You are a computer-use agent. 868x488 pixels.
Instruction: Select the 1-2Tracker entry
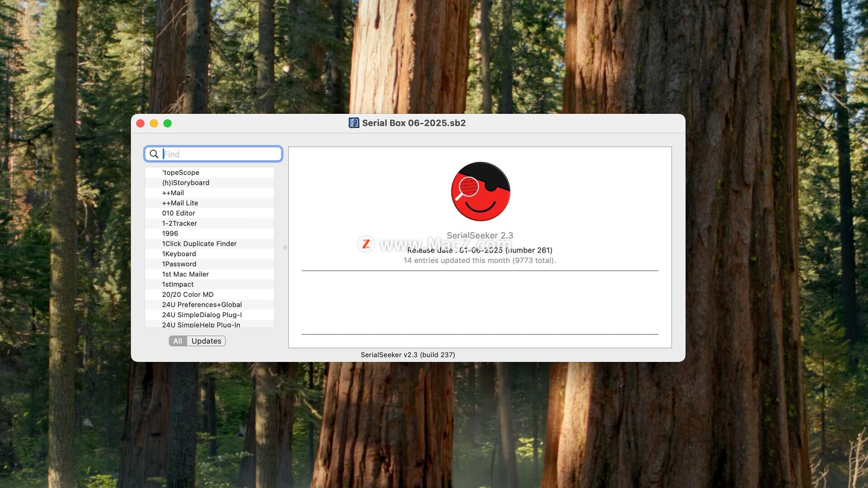tap(209, 223)
